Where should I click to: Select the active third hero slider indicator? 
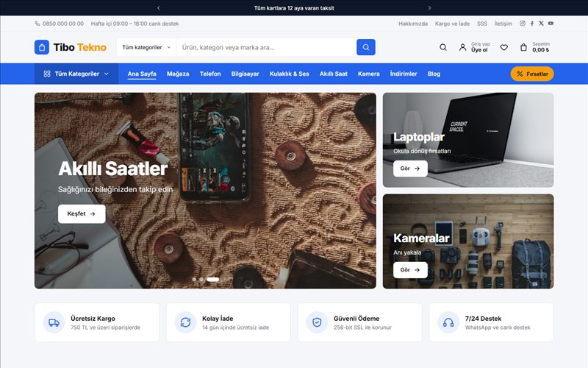tap(212, 280)
